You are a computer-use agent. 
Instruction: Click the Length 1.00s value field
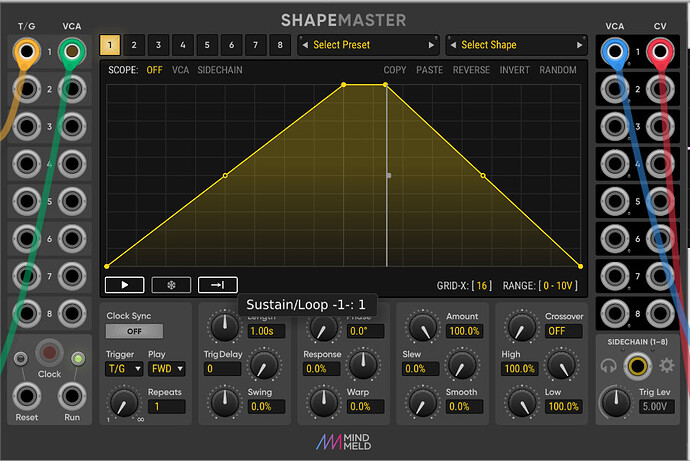(262, 331)
